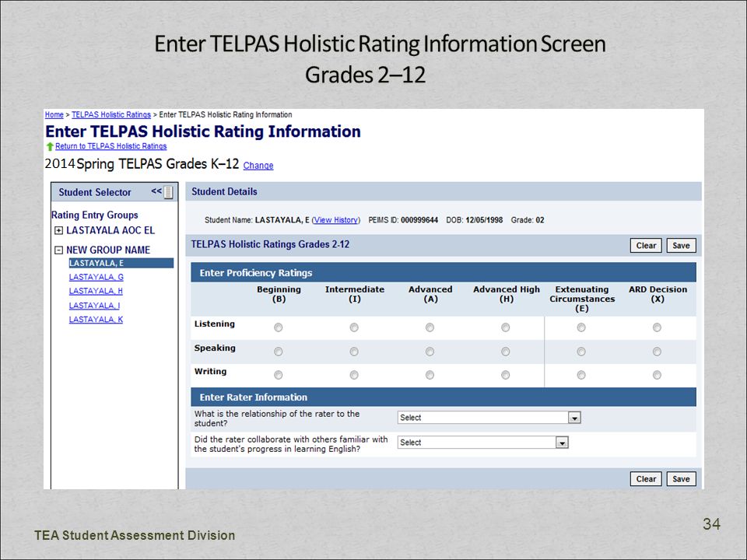747x560 pixels.
Task: Select Beginning rating for Writing
Action: pyautogui.click(x=279, y=375)
